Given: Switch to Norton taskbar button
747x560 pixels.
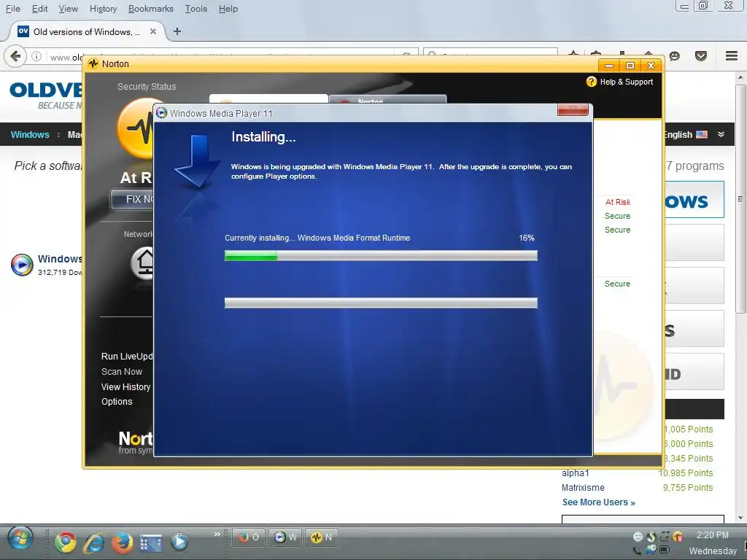Looking at the screenshot, I should [x=322, y=537].
